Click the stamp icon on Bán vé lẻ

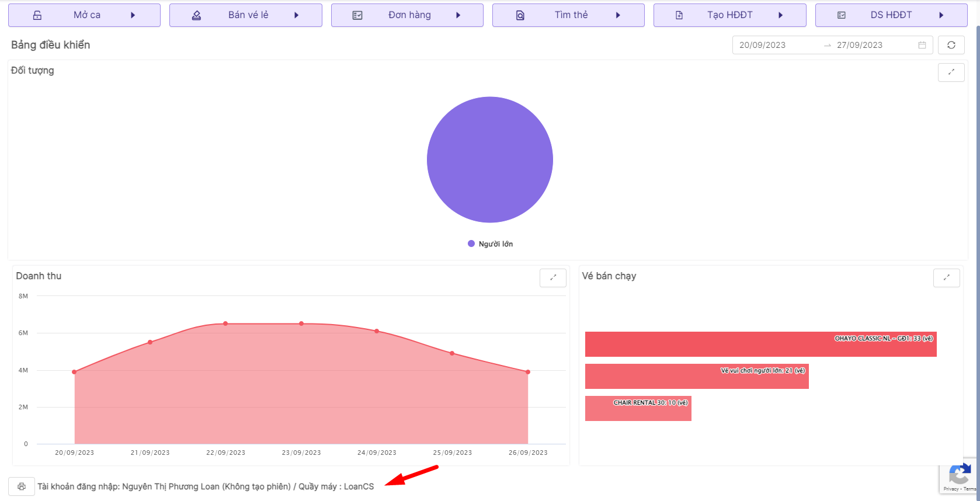coord(196,15)
